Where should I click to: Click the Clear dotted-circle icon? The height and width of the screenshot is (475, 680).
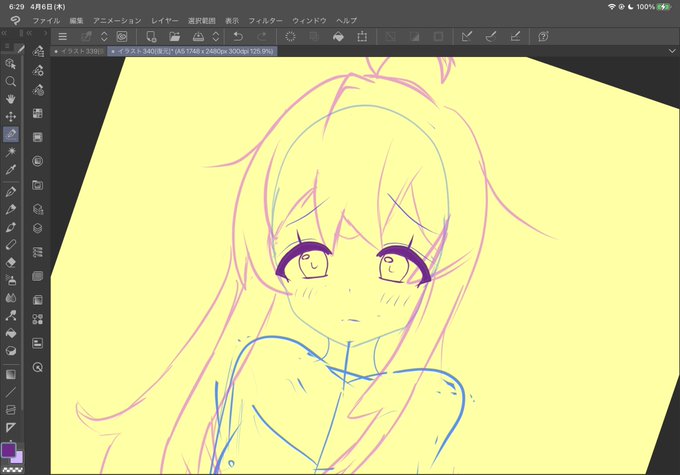291,37
